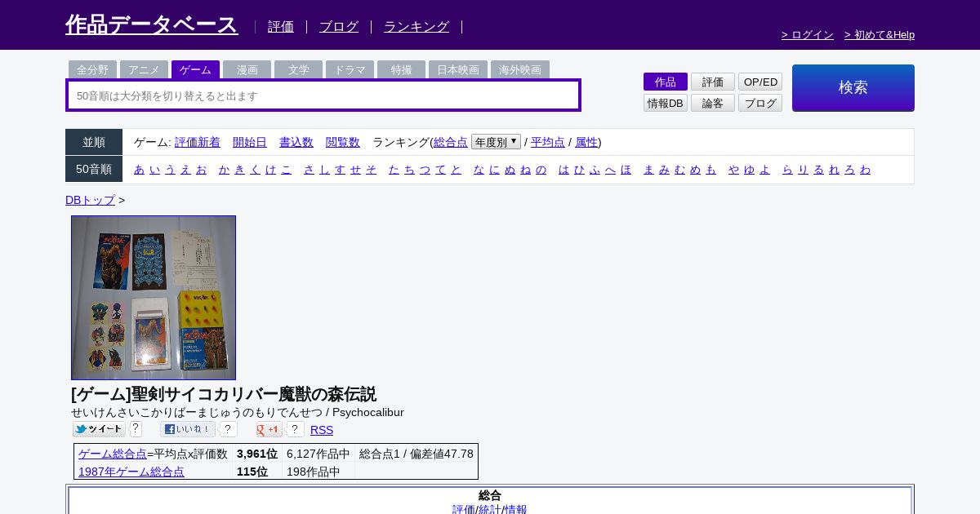Click the 総合点1 / 偏差値47.78 text

coord(416,454)
